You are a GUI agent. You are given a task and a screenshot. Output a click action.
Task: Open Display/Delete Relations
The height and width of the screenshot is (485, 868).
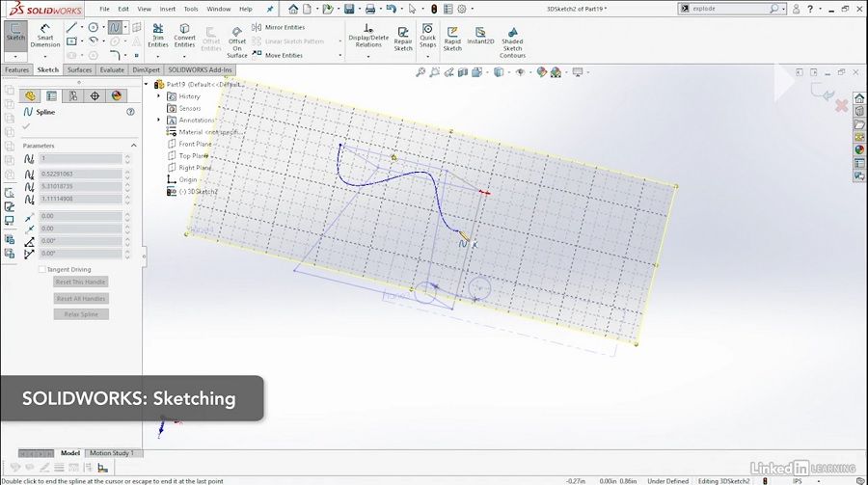click(368, 36)
